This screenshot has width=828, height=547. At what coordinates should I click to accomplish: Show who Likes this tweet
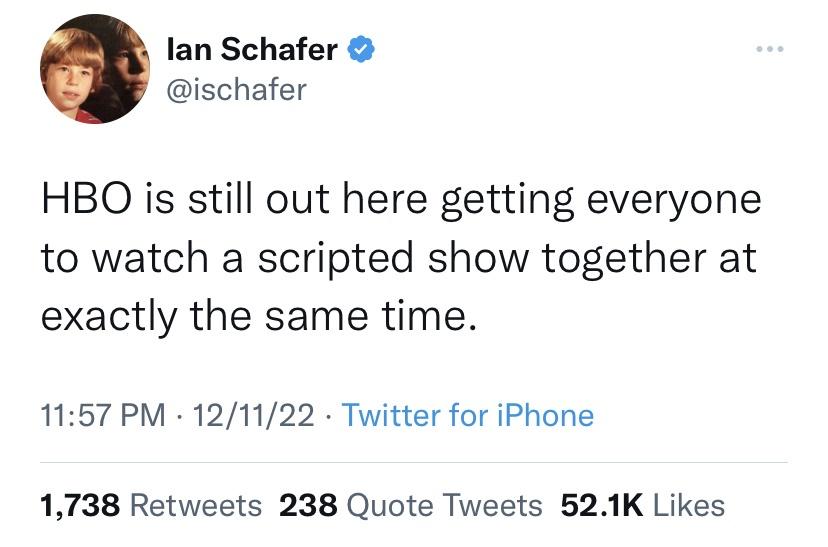pos(688,505)
